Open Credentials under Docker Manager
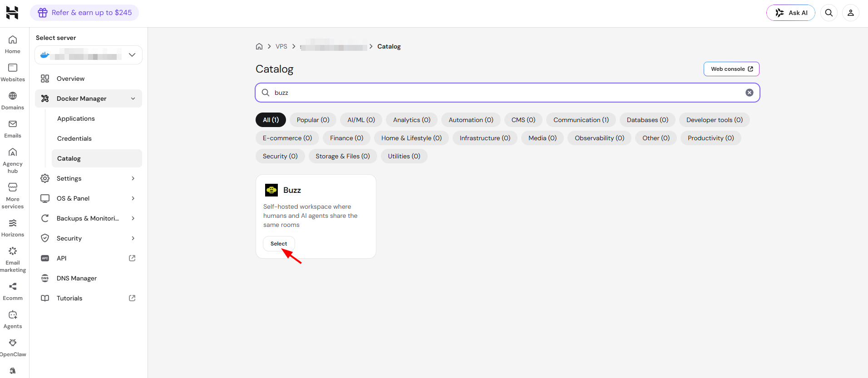This screenshot has height=378, width=868. [x=97, y=138]
